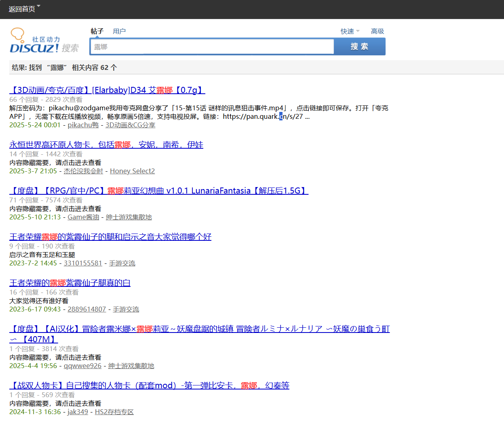504x421 pixels.
Task: Click the '14 个回复 - 1442 次查看' stats
Action: coord(46,154)
